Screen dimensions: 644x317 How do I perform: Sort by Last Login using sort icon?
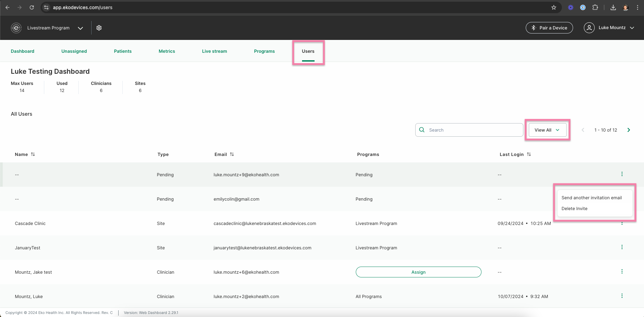(x=529, y=154)
